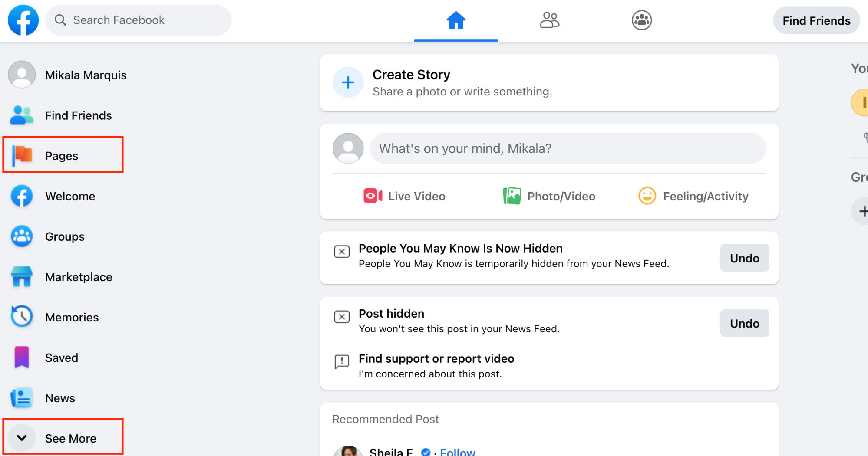This screenshot has width=868, height=456.
Task: Click the Recommended Post heading
Action: click(386, 419)
